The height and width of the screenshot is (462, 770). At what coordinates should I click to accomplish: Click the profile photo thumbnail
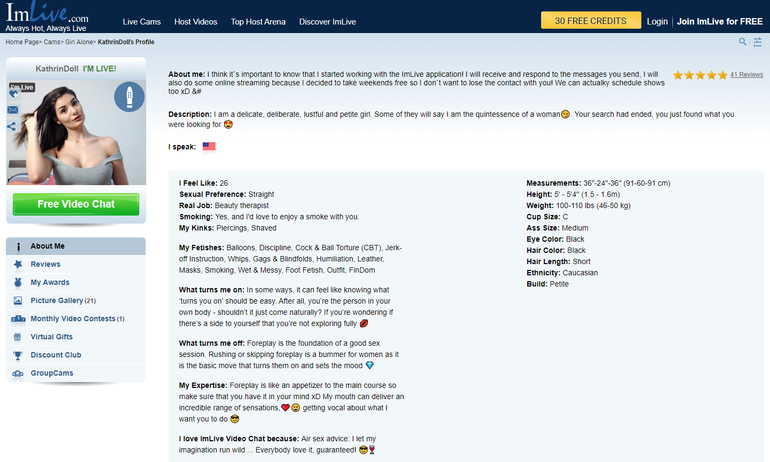click(x=76, y=133)
